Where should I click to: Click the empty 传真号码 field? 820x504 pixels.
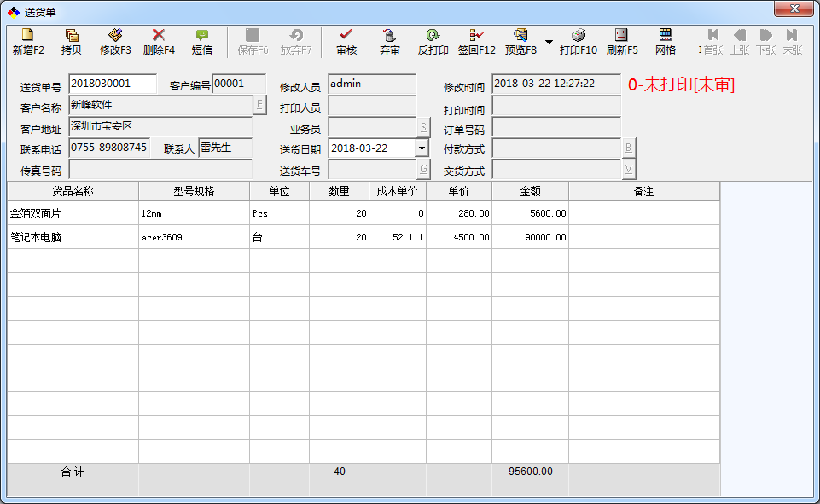[x=160, y=170]
